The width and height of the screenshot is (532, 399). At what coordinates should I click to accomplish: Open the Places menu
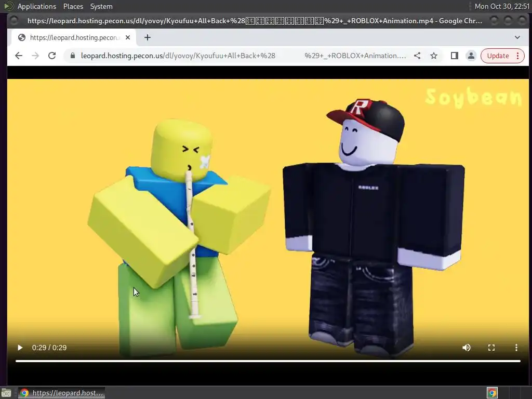pyautogui.click(x=73, y=6)
